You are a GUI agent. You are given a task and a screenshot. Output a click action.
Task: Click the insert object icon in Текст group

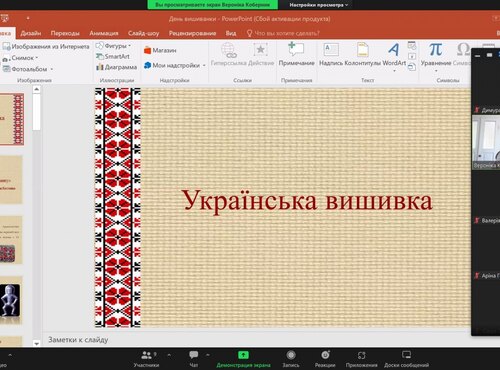pyautogui.click(x=412, y=67)
